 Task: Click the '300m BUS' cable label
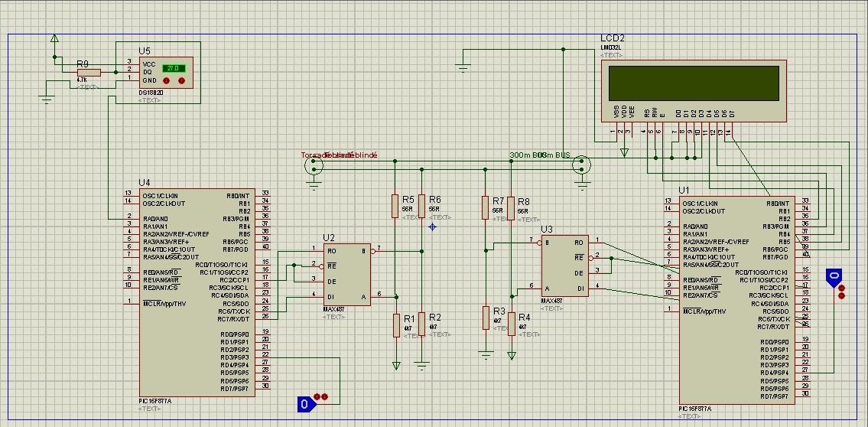(540, 155)
